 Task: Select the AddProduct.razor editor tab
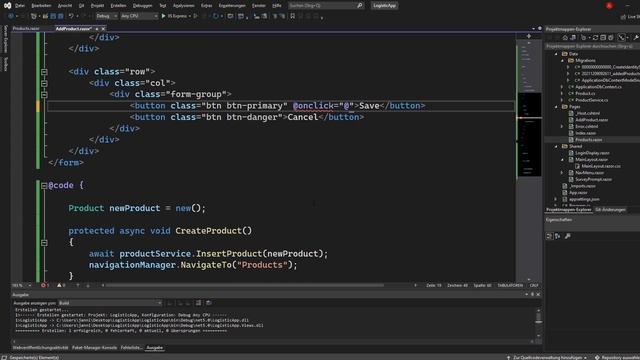pyautogui.click(x=73, y=29)
